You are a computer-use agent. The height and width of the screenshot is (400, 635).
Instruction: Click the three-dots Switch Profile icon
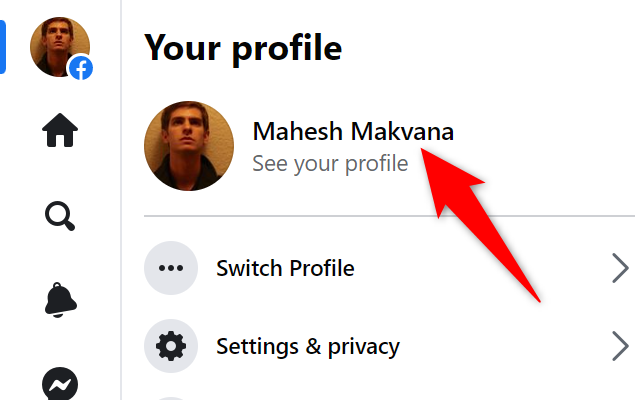click(171, 268)
